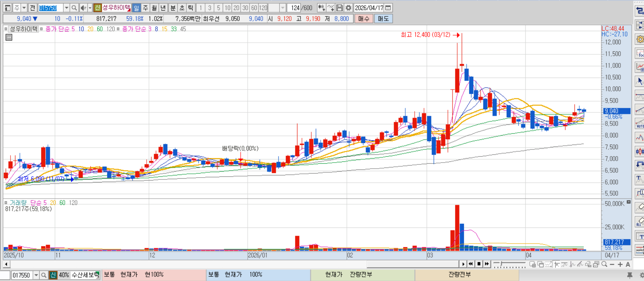Select the 10 interval tab

pyautogui.click(x=228, y=8)
